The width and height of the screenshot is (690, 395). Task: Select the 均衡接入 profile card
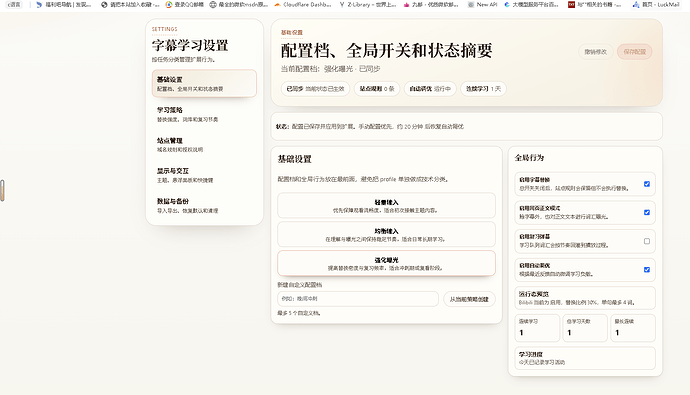click(386, 234)
